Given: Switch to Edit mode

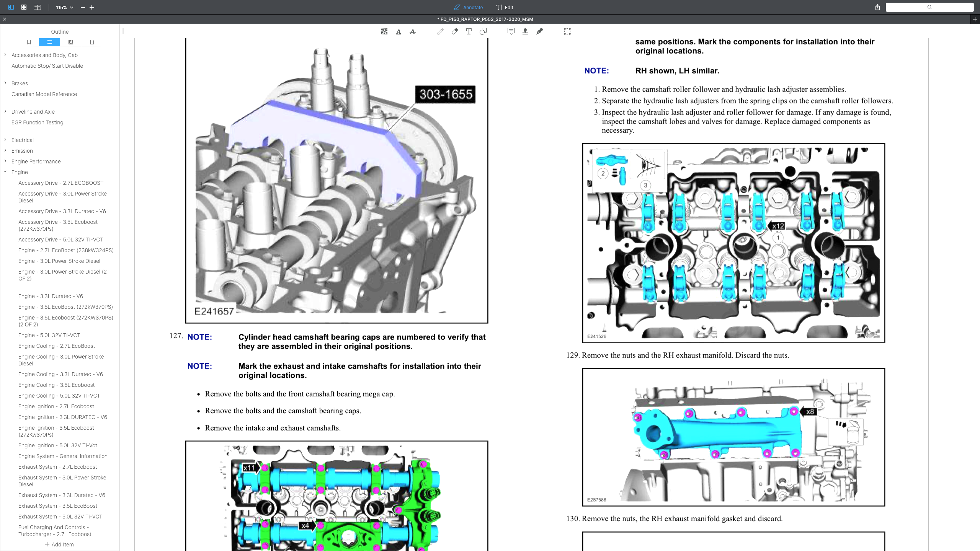Looking at the screenshot, I should (505, 7).
